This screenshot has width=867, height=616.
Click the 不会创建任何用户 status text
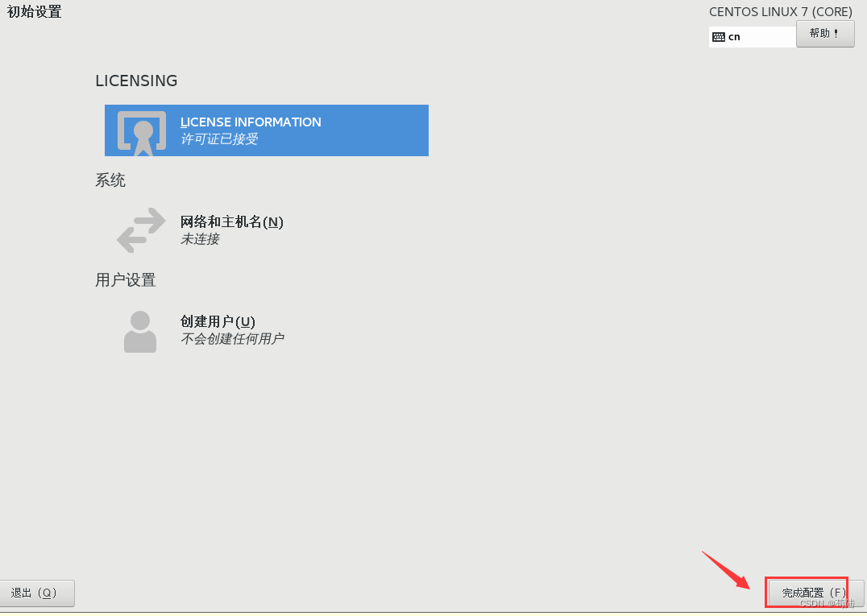232,339
